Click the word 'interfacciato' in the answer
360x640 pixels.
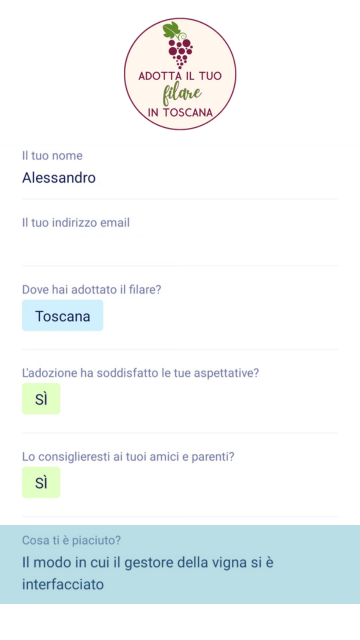[63, 584]
